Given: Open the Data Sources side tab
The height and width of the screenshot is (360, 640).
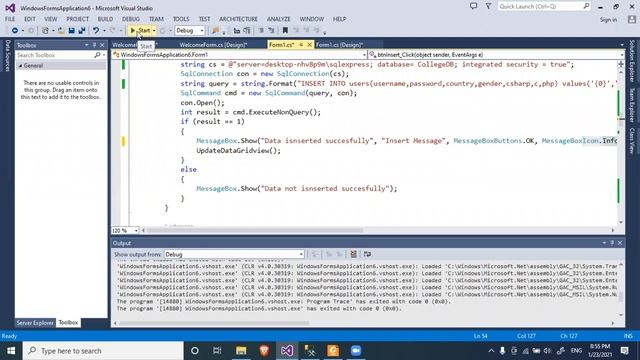Looking at the screenshot, I should pyautogui.click(x=7, y=56).
